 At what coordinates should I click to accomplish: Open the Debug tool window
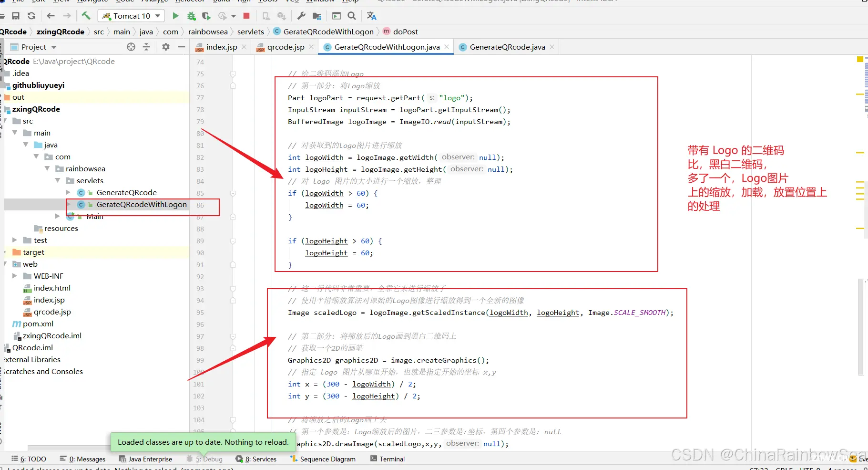tap(204, 459)
